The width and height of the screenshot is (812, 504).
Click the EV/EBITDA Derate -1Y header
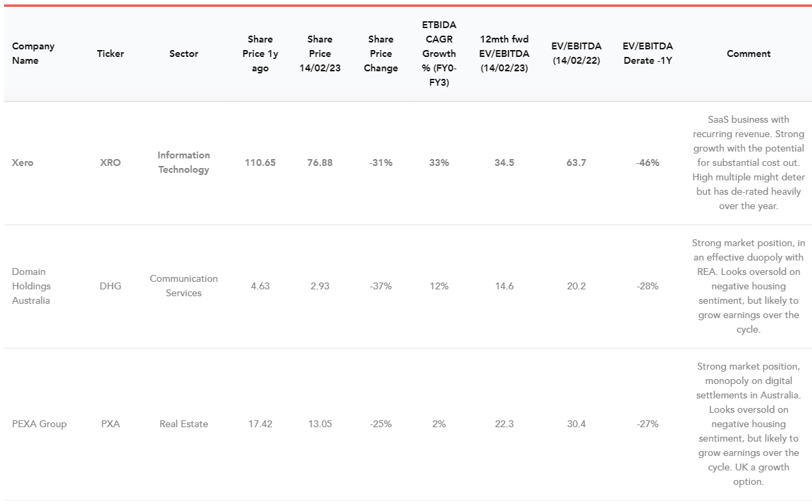tap(647, 53)
